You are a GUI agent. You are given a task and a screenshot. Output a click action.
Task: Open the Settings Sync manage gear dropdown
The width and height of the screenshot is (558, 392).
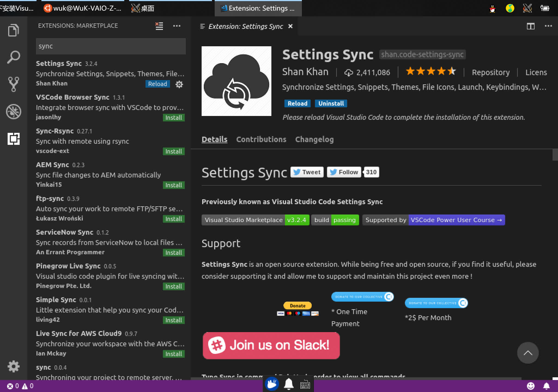179,84
